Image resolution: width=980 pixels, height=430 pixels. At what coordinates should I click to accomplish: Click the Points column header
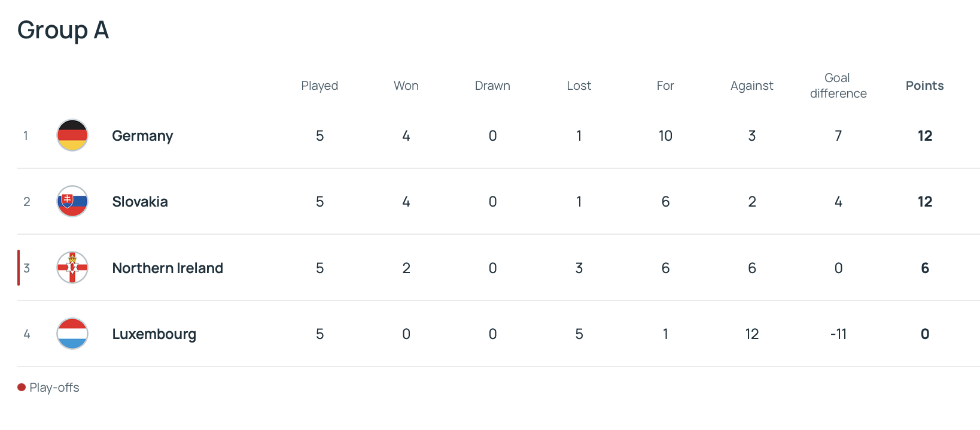[924, 86]
